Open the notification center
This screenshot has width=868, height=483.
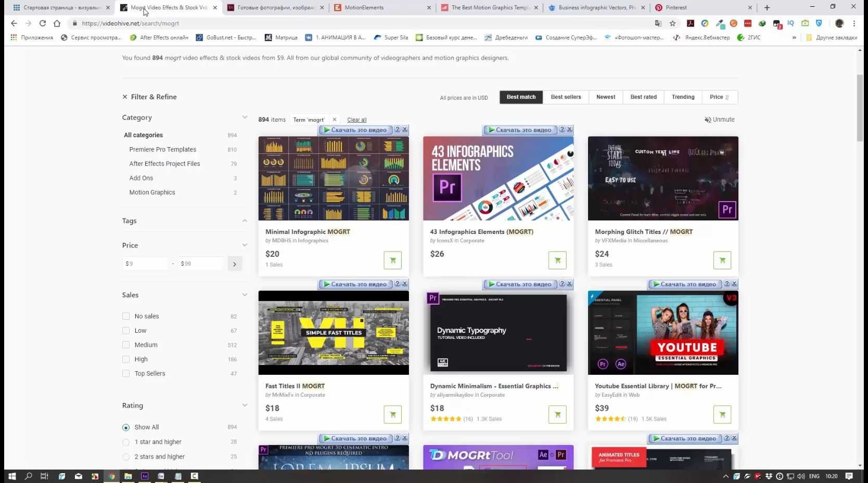[x=849, y=476]
